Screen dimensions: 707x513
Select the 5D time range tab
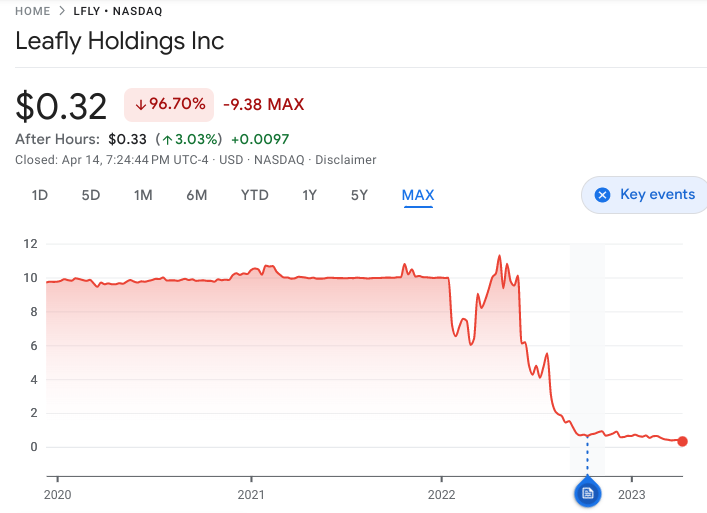coord(91,195)
